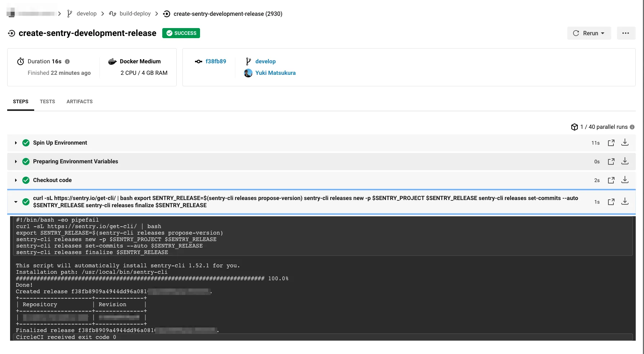Open commit f38fb89 link

pos(216,62)
